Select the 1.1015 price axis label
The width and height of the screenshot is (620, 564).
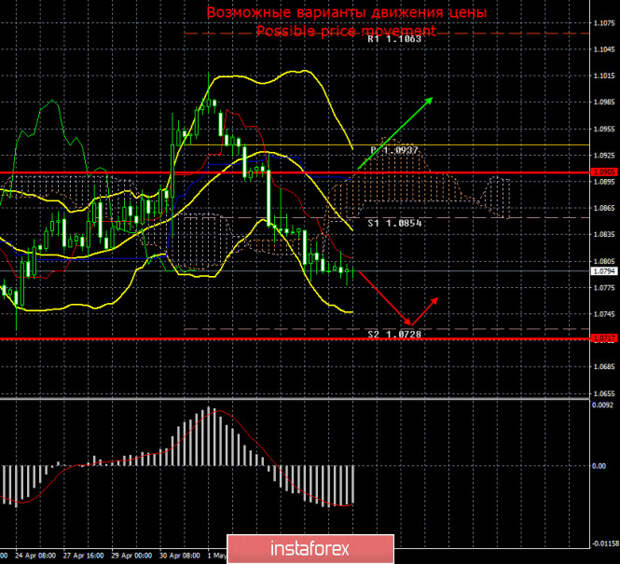click(x=604, y=76)
